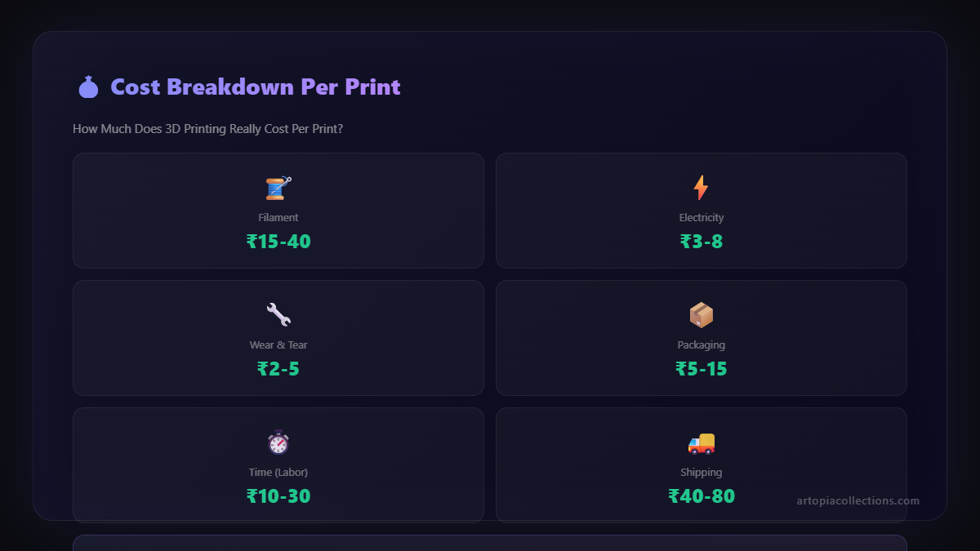Click the package box icon
The image size is (980, 551).
click(x=702, y=314)
